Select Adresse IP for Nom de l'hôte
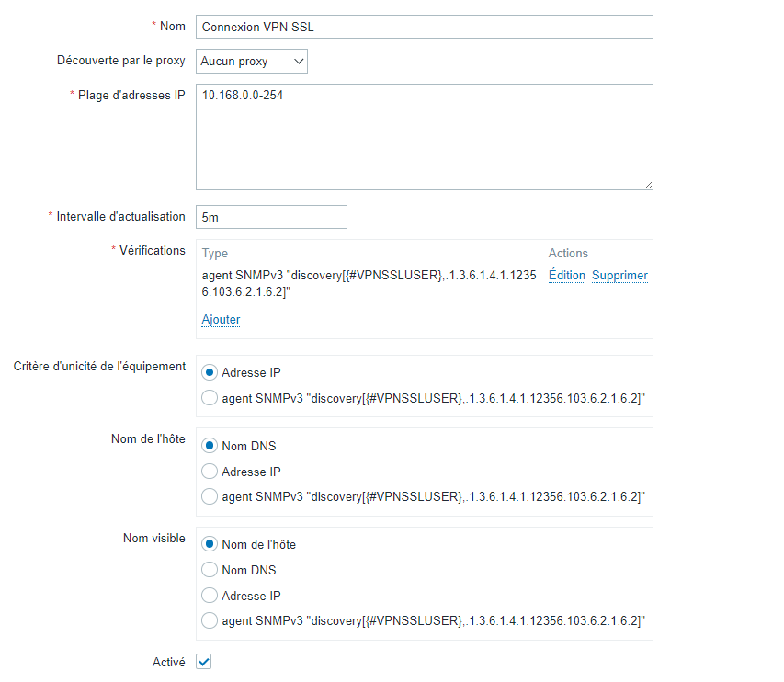 coord(210,472)
